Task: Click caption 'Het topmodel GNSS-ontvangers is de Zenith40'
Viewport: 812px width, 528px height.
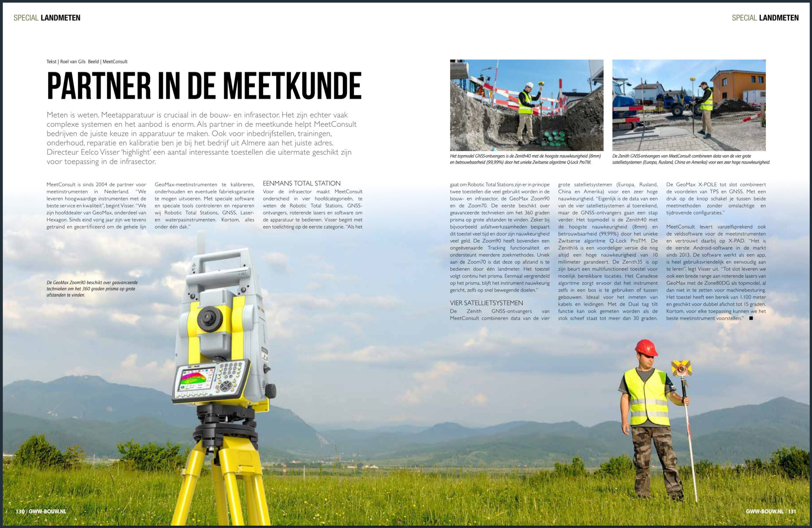Action: [x=525, y=159]
